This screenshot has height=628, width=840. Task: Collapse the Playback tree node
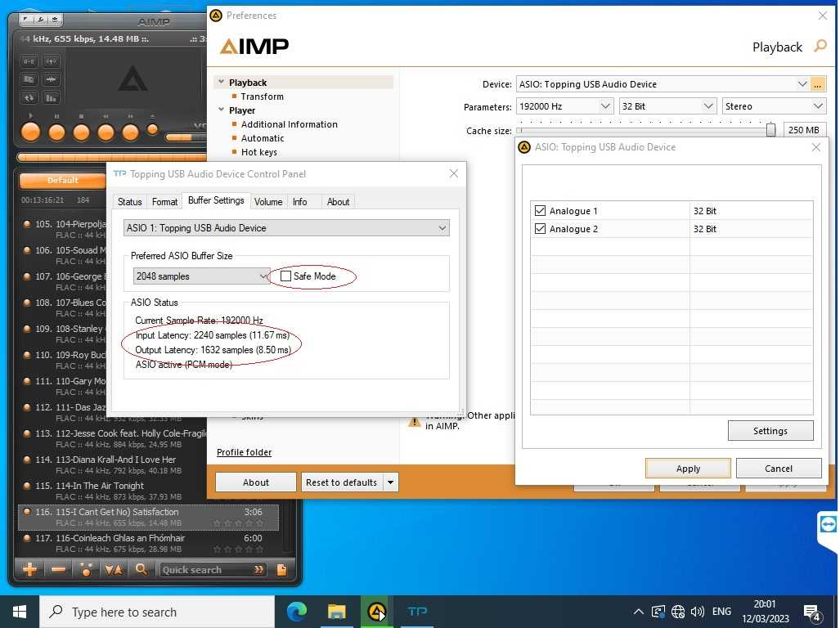pyautogui.click(x=222, y=82)
